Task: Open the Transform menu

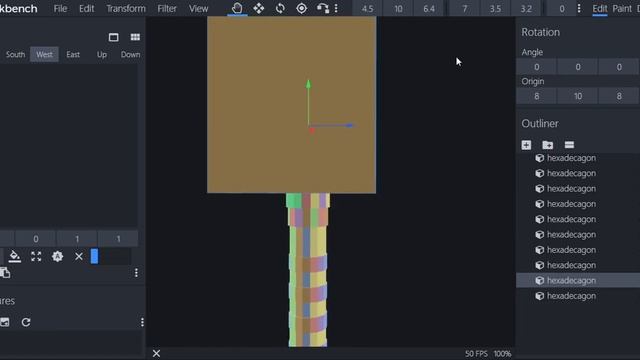Action: (x=126, y=8)
